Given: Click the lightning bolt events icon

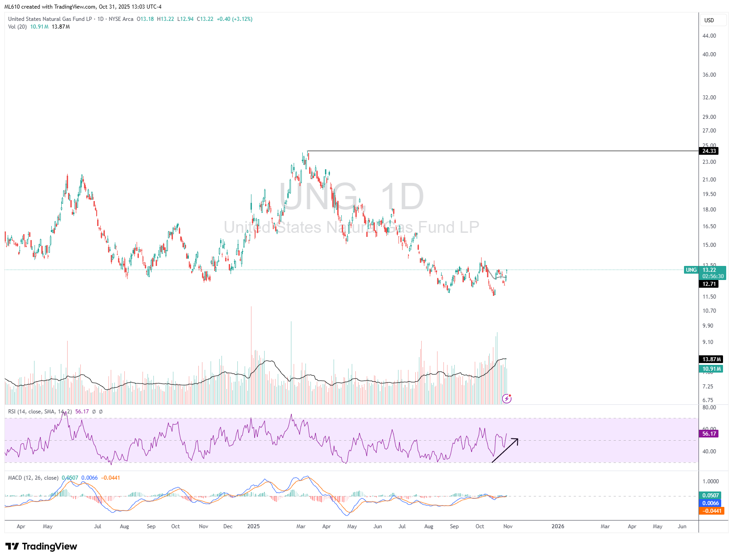Looking at the screenshot, I should point(507,399).
